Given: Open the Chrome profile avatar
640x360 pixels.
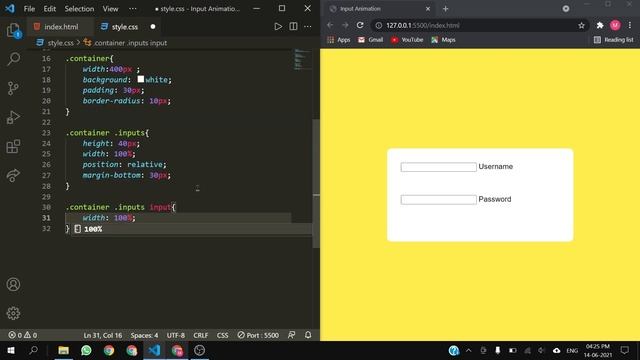Looking at the screenshot, I should 615,25.
